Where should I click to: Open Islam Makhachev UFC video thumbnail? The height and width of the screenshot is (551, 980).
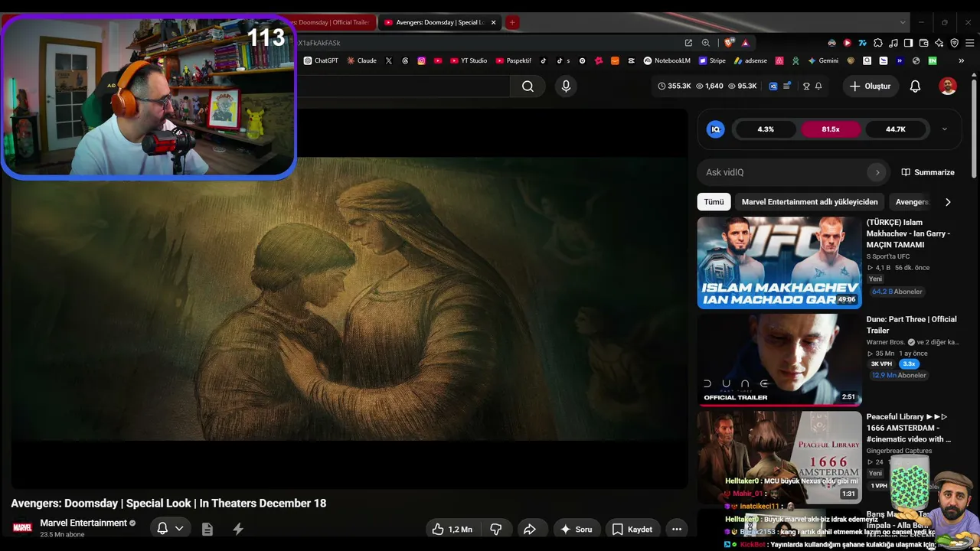[779, 262]
